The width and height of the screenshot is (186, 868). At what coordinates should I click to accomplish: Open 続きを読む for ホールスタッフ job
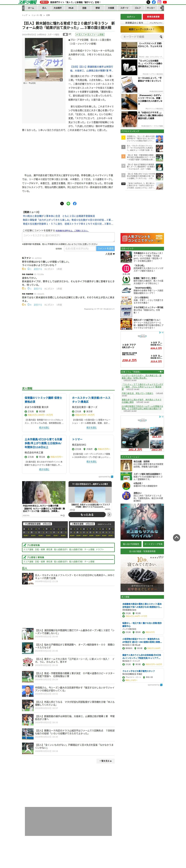[x=92, y=428]
